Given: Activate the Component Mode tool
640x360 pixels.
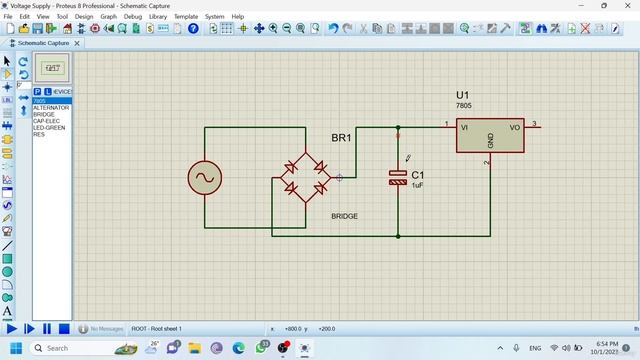Looking at the screenshot, I should click(x=7, y=74).
